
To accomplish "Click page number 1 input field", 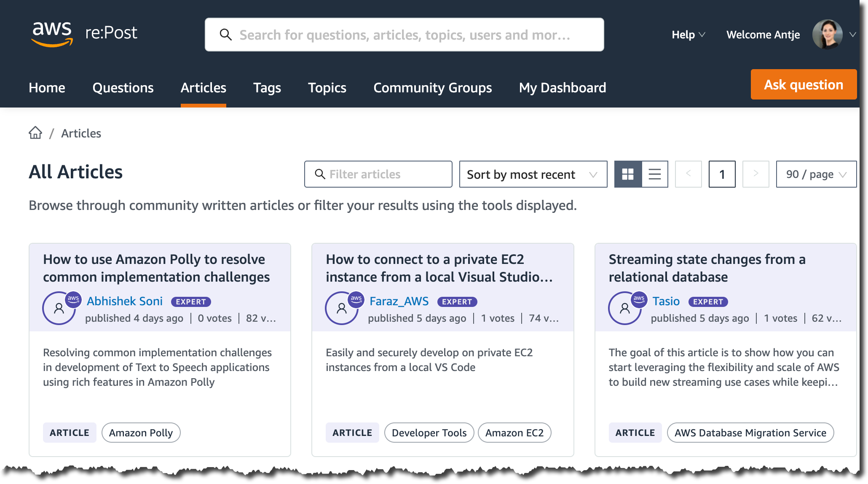I will (722, 174).
